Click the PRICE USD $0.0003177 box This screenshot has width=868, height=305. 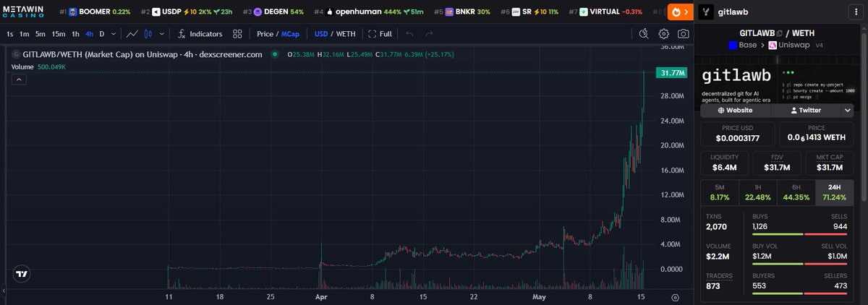tap(738, 134)
